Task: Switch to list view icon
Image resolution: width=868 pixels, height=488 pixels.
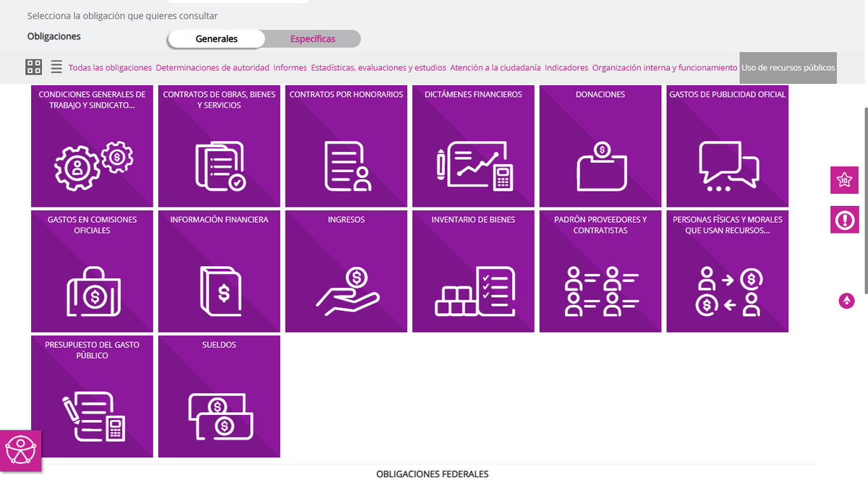Action: 56,67
